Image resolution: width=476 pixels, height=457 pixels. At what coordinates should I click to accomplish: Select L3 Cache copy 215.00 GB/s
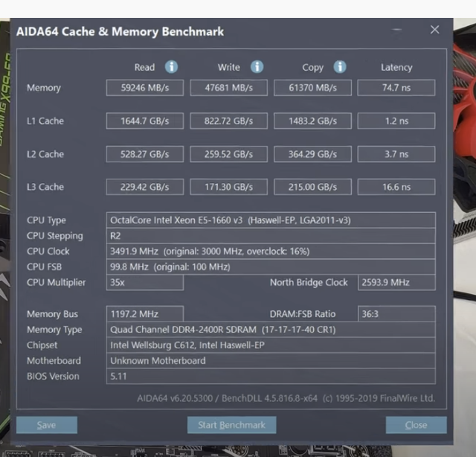point(312,187)
